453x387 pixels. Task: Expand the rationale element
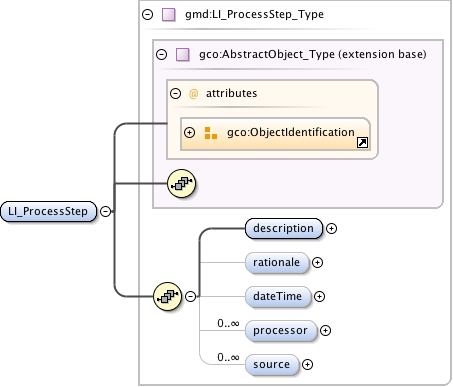point(317,263)
